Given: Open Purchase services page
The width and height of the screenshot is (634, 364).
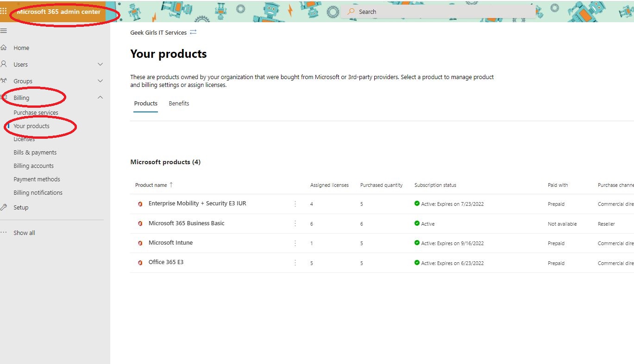Looking at the screenshot, I should [36, 112].
